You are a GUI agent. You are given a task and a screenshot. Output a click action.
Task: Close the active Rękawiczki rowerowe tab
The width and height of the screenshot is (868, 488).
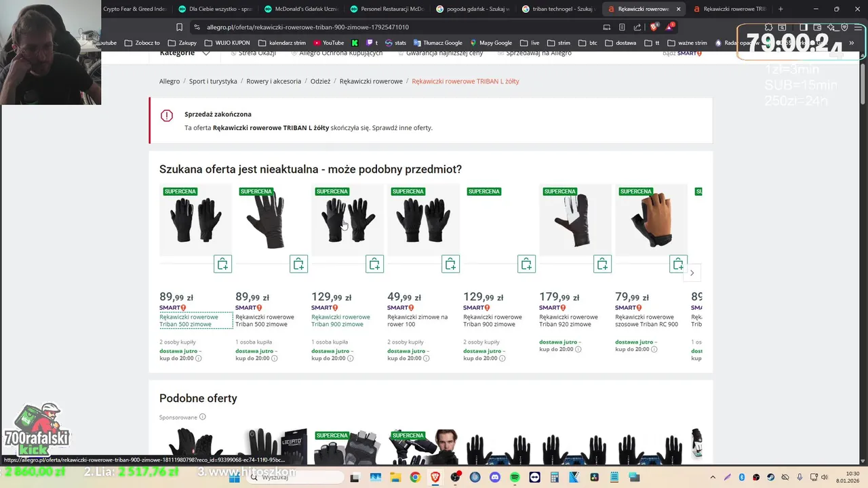pyautogui.click(x=678, y=9)
